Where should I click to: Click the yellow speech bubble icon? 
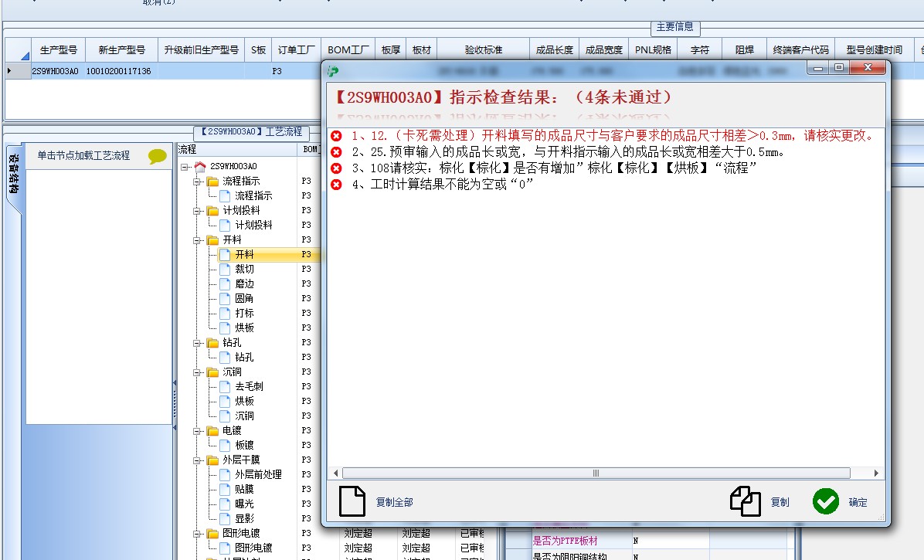(158, 156)
